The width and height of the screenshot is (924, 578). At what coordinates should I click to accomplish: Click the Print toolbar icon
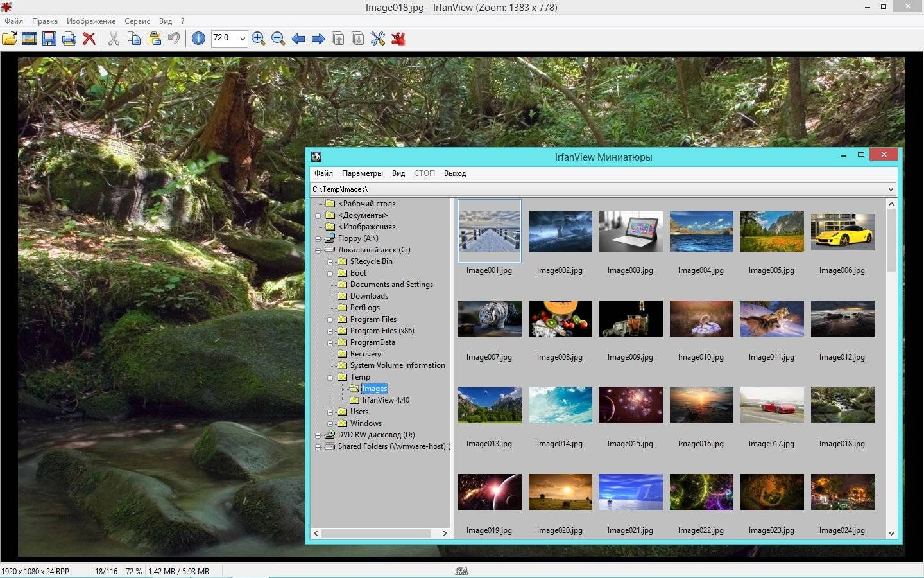pyautogui.click(x=69, y=39)
